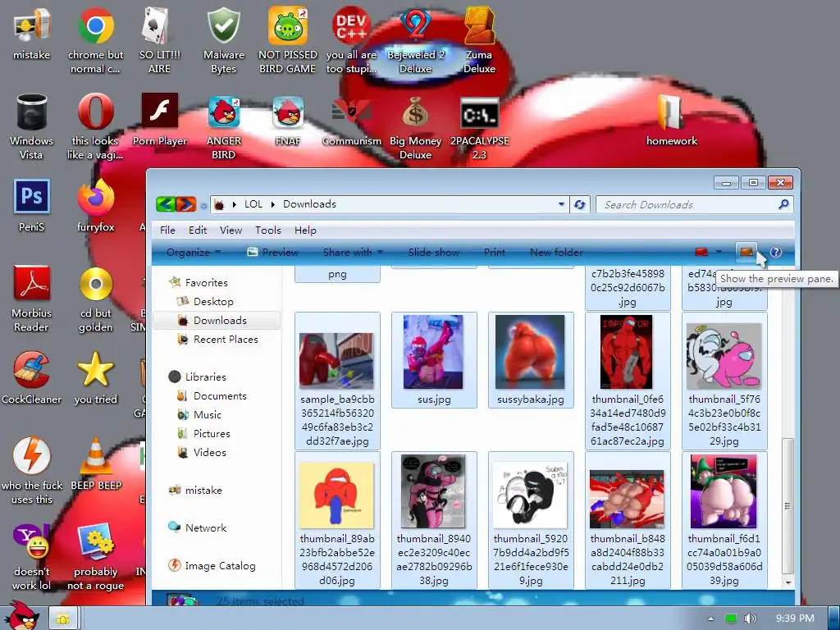This screenshot has height=630, width=840.
Task: Open the you tried star icon
Action: pyautogui.click(x=95, y=370)
